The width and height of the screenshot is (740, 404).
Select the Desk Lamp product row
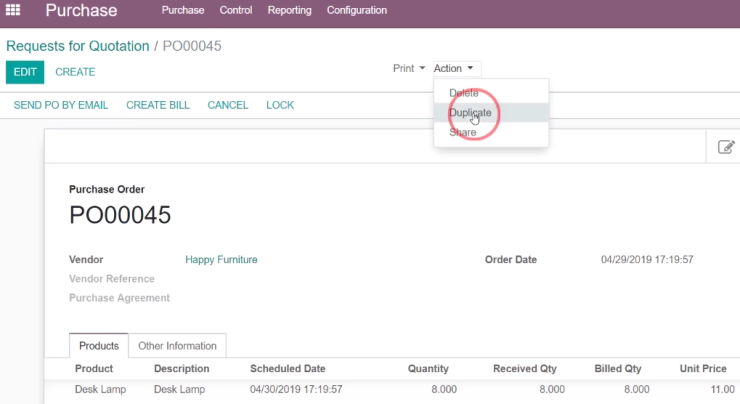coord(392,389)
